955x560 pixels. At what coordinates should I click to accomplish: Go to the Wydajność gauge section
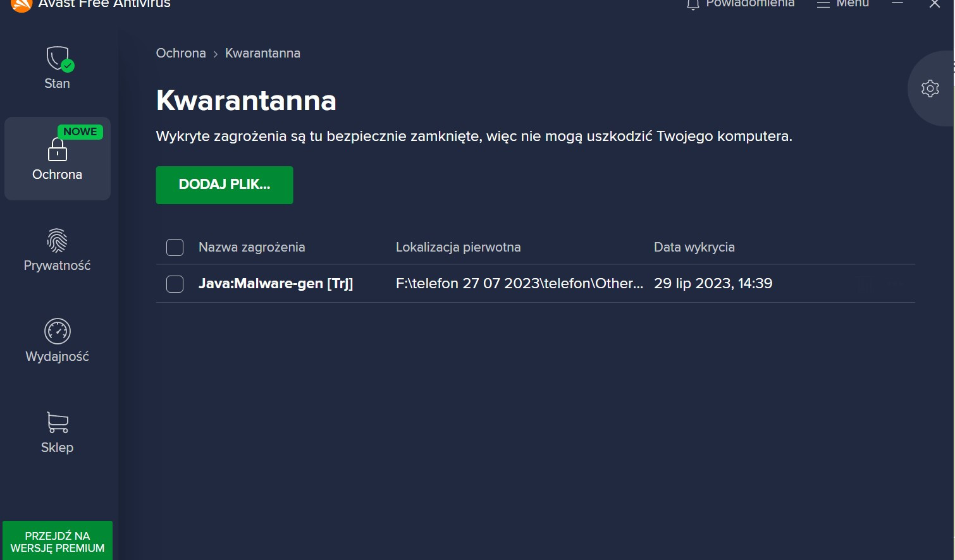pos(58,341)
